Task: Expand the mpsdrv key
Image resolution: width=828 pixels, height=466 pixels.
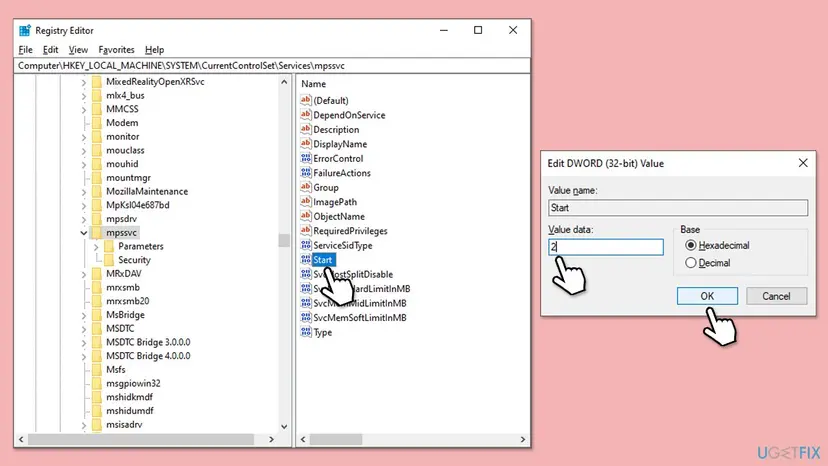Action: (83, 219)
